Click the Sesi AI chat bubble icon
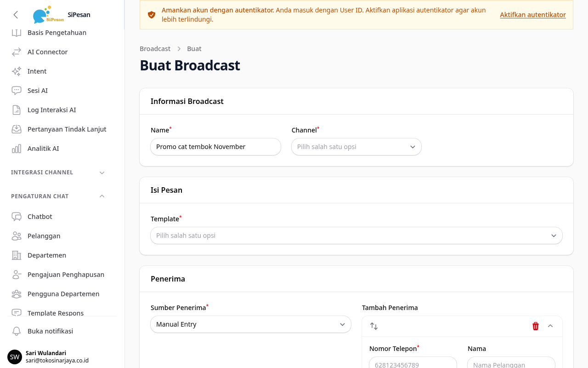The image size is (588, 368). [17, 91]
